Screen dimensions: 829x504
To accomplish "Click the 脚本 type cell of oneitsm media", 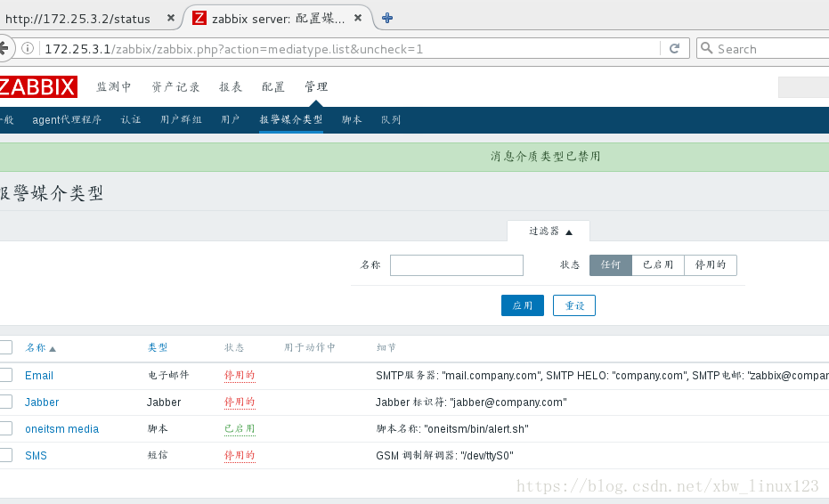I will (158, 428).
